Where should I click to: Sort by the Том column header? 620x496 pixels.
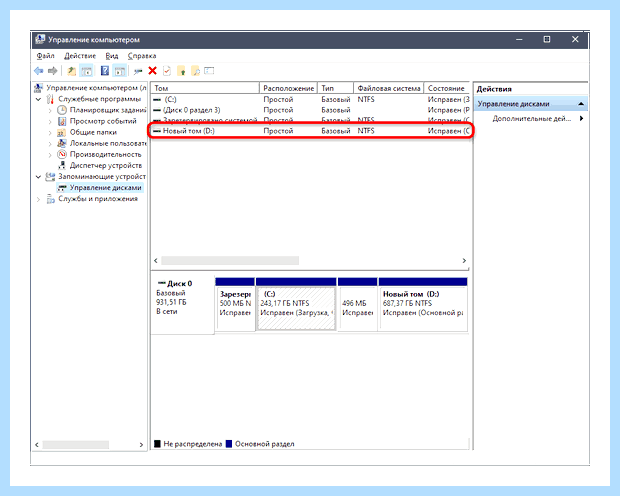click(205, 88)
